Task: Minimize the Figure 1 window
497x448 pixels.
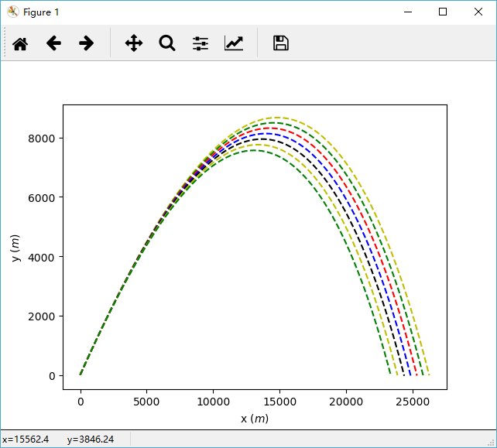Action: click(407, 12)
